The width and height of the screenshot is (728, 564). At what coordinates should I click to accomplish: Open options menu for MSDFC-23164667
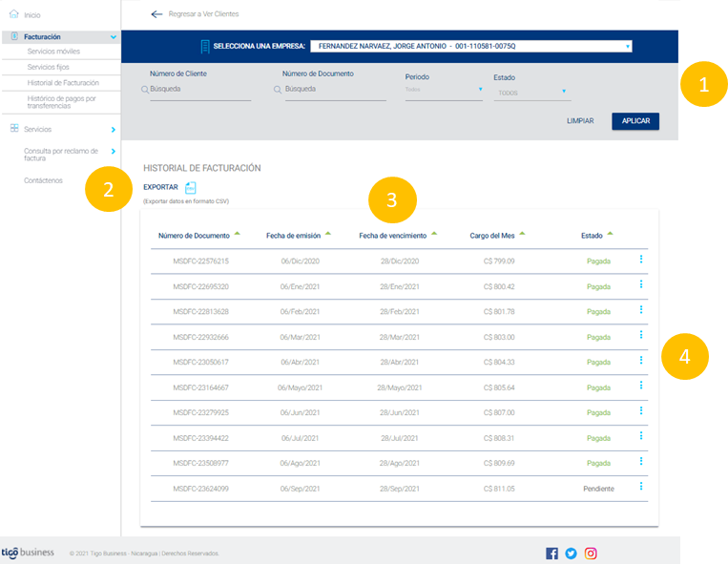[641, 386]
